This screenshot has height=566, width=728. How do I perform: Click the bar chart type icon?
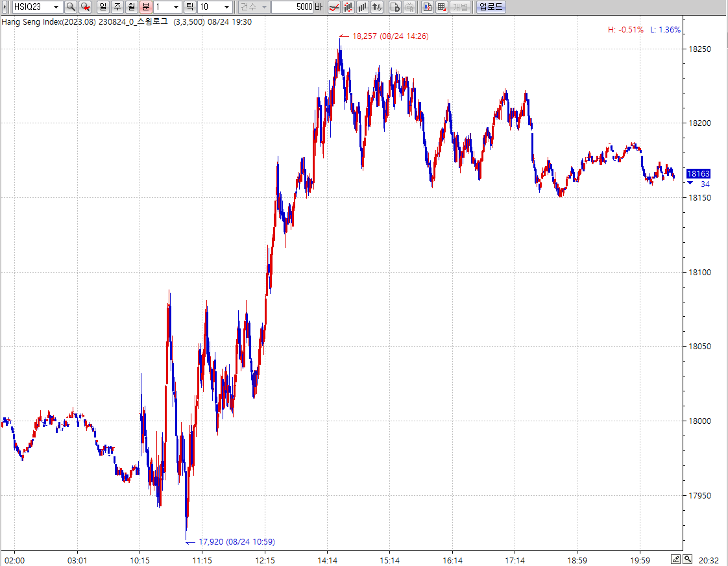(363, 7)
